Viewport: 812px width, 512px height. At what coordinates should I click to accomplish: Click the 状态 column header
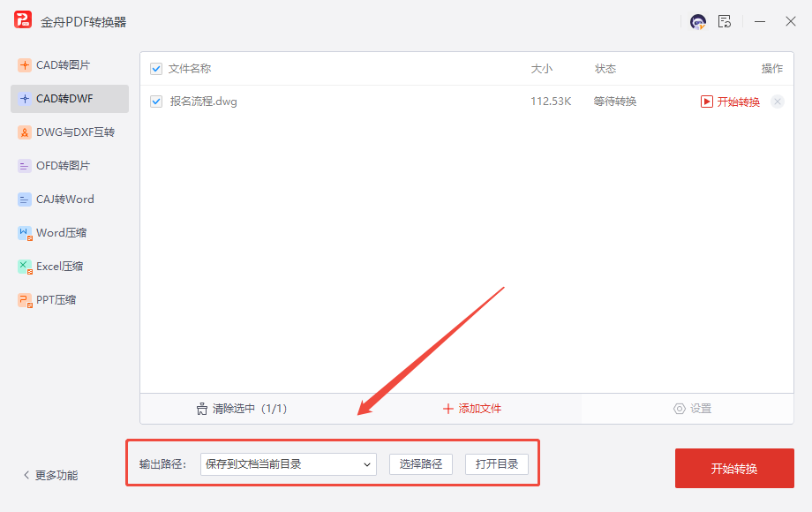[x=605, y=69]
